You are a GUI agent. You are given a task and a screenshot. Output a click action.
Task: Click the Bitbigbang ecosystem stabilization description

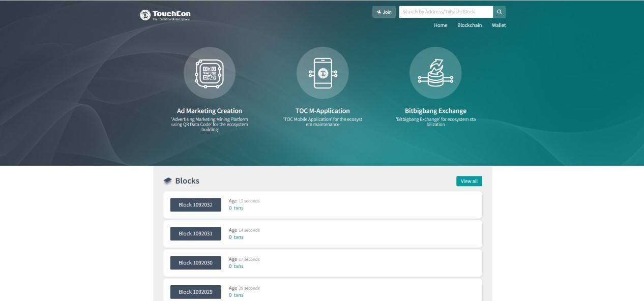pos(435,122)
